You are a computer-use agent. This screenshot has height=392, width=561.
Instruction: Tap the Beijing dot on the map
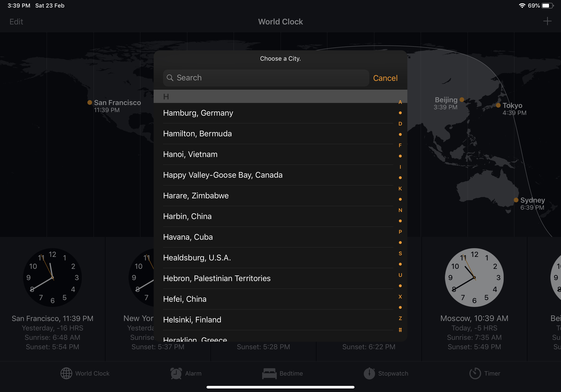462,99
